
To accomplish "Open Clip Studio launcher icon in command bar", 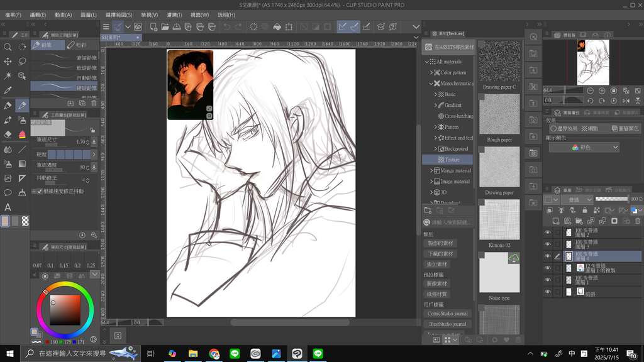I will tap(138, 26).
